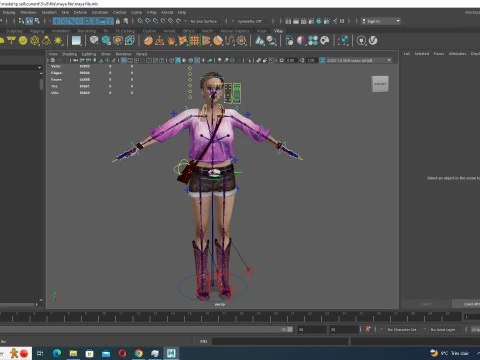Click the left panel vertical scrollbar
480x360 pixels.
coord(41,84)
